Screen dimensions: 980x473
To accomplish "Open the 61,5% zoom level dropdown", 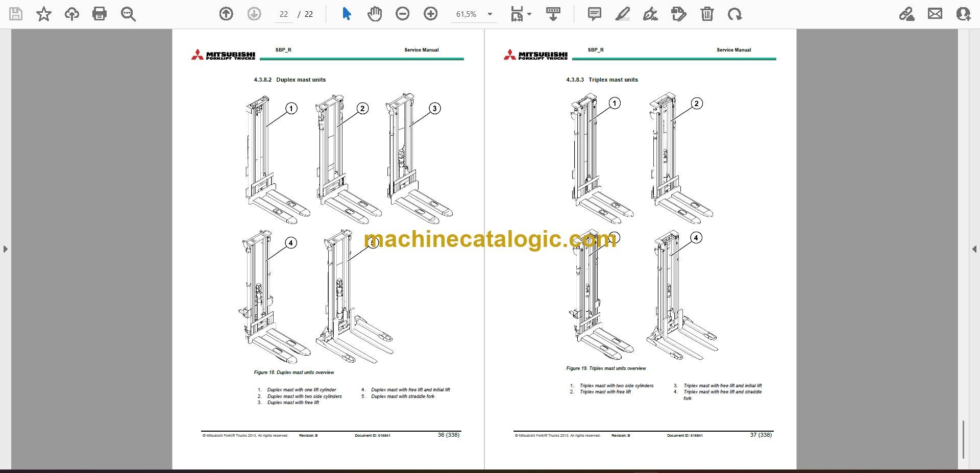I will click(x=474, y=14).
